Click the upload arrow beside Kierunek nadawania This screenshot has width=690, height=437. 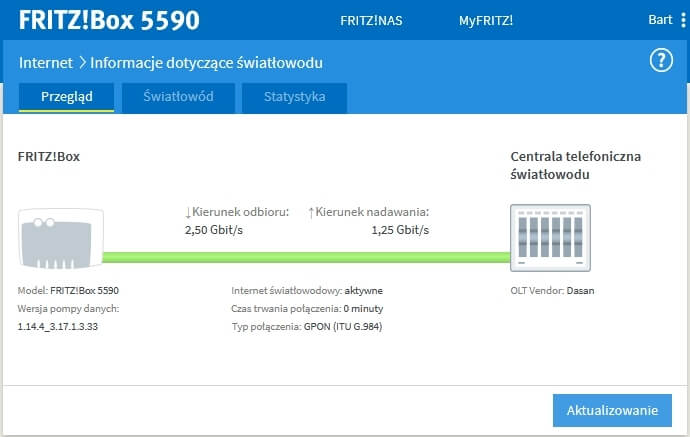click(311, 213)
